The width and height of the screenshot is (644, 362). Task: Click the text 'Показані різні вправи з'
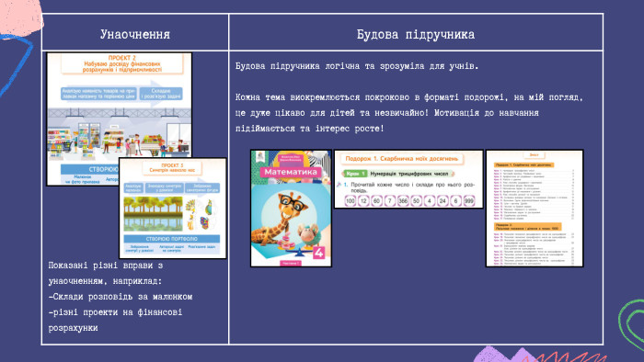tap(106, 266)
